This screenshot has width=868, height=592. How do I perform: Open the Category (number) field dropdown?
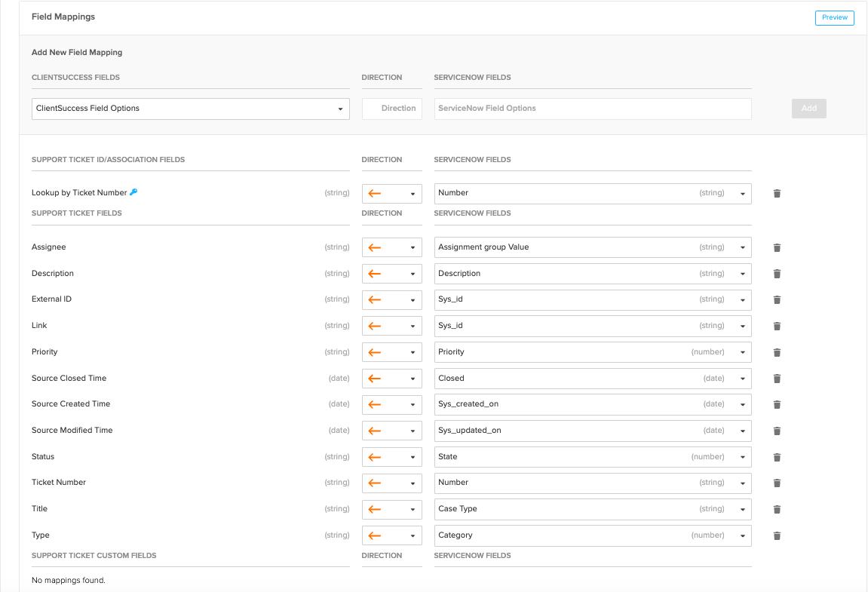593,535
